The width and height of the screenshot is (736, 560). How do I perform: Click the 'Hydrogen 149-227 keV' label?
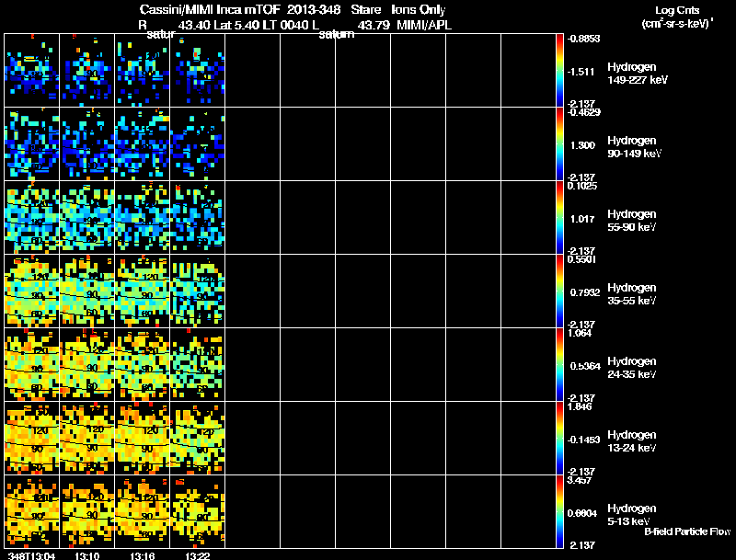coord(638,74)
